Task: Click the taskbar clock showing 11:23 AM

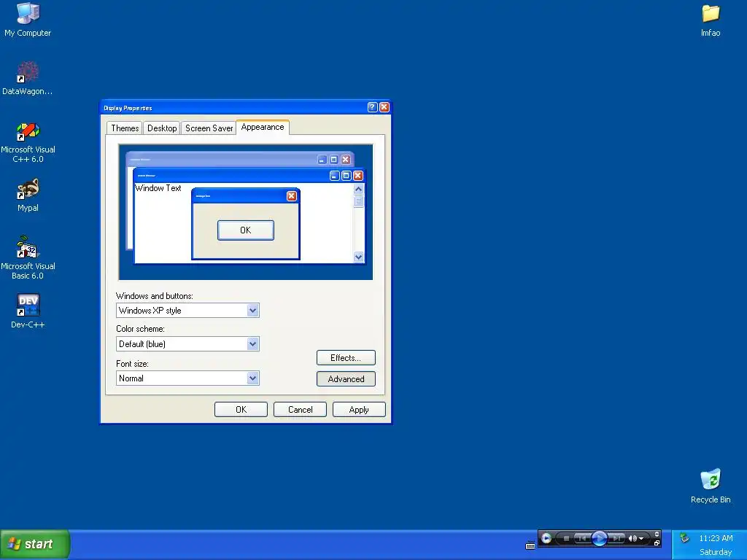Action: [x=716, y=538]
